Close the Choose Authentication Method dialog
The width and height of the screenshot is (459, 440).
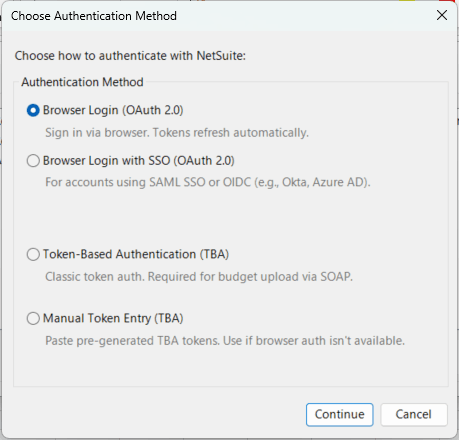click(442, 15)
